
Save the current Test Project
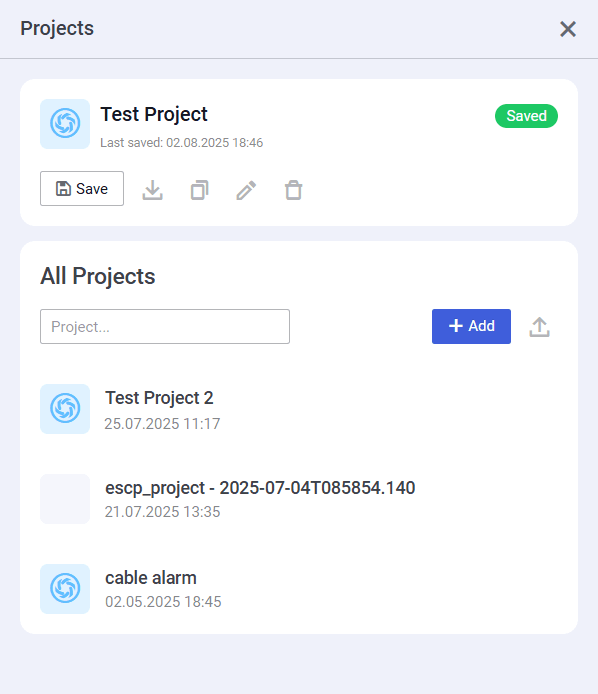coord(82,189)
